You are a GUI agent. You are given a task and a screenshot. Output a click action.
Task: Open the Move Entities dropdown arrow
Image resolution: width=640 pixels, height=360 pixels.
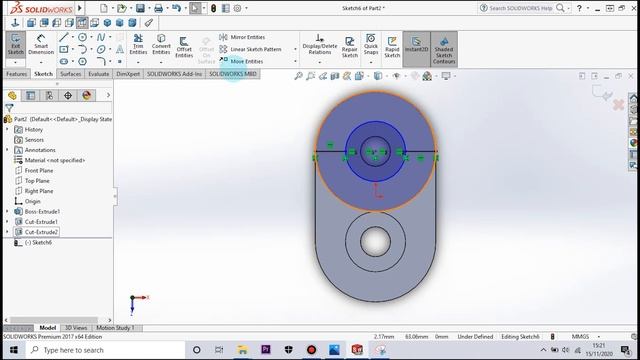(295, 62)
